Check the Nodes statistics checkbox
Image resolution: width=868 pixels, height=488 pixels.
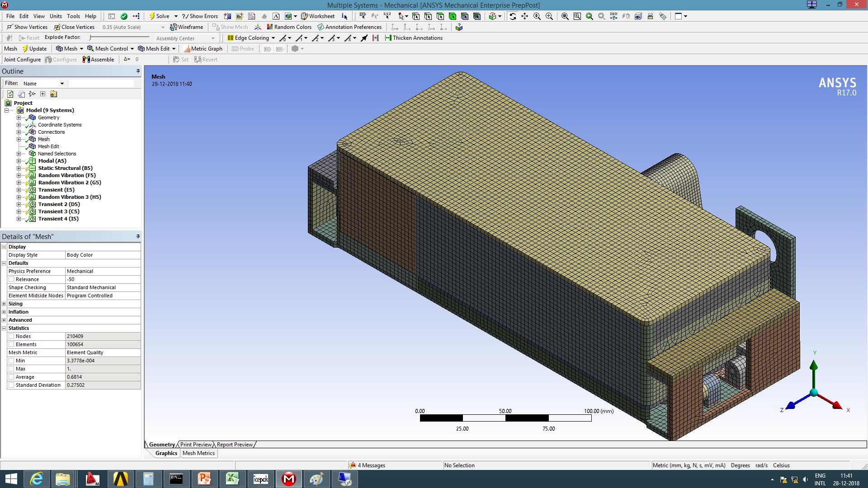11,336
